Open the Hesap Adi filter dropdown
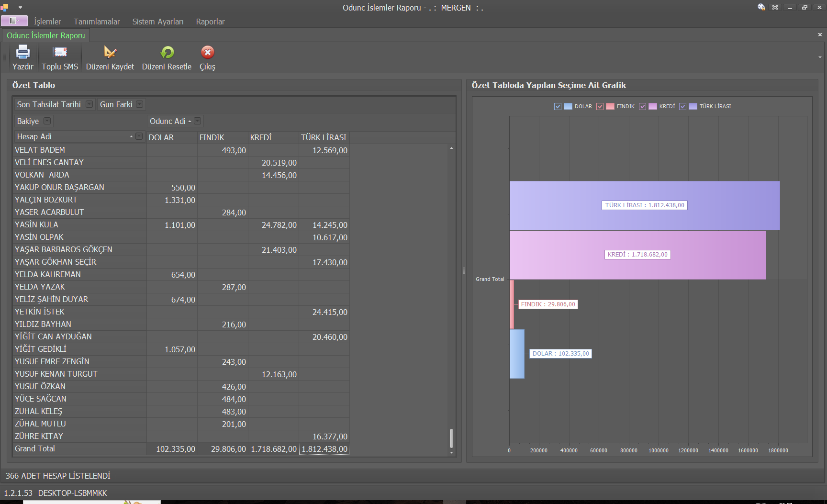 point(139,136)
